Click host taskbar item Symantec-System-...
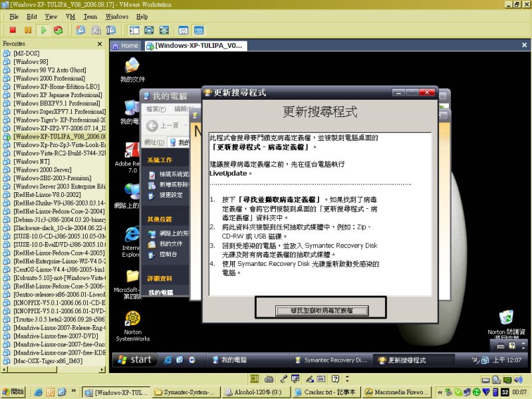 click(186, 392)
